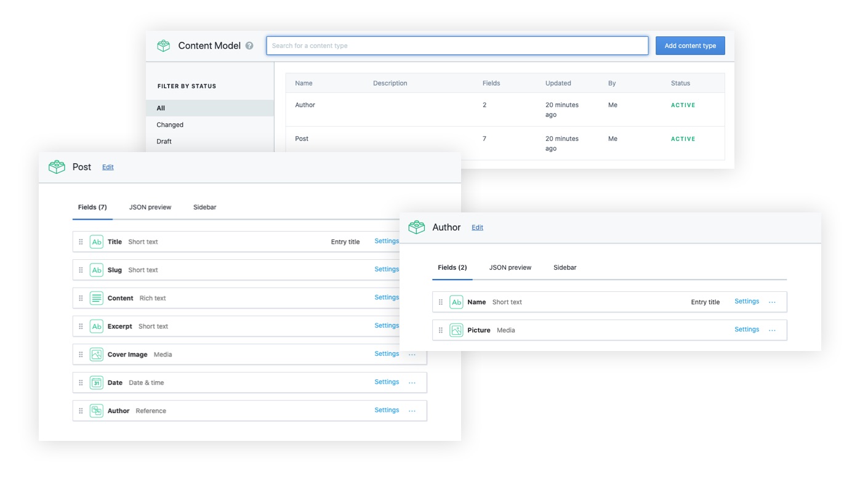Open more actions for Cover Image field
This screenshot has height=492, width=868.
point(412,355)
